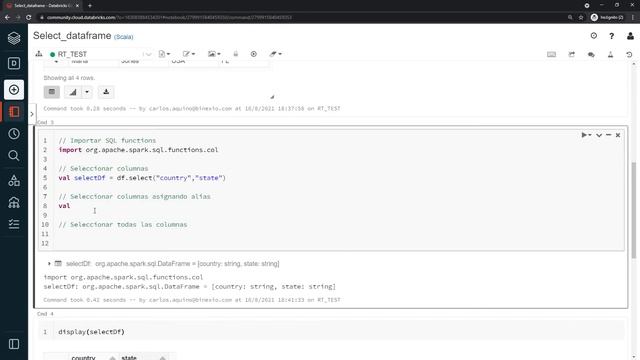Click the import org.apache.spark.sql.functions.col code line
Image resolution: width=640 pixels, height=360 pixels.
click(138, 150)
